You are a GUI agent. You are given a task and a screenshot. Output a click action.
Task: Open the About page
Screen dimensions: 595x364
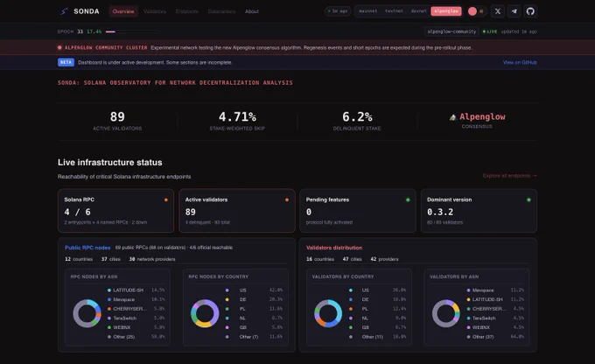pos(252,11)
